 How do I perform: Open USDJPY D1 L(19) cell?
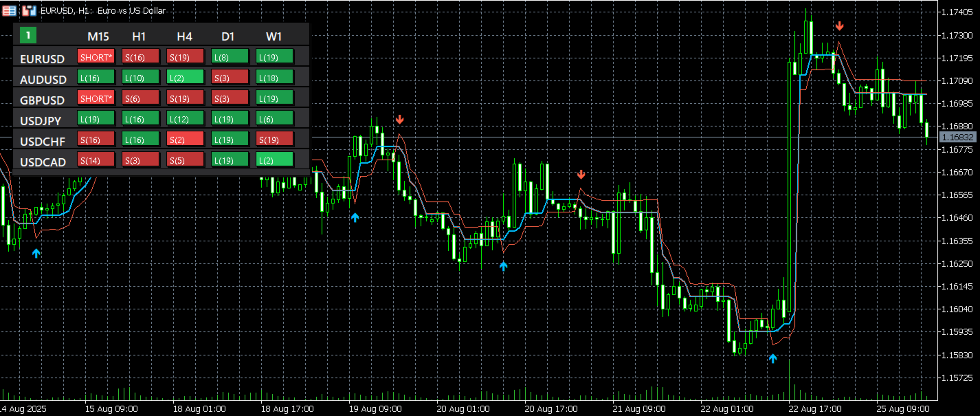230,119
